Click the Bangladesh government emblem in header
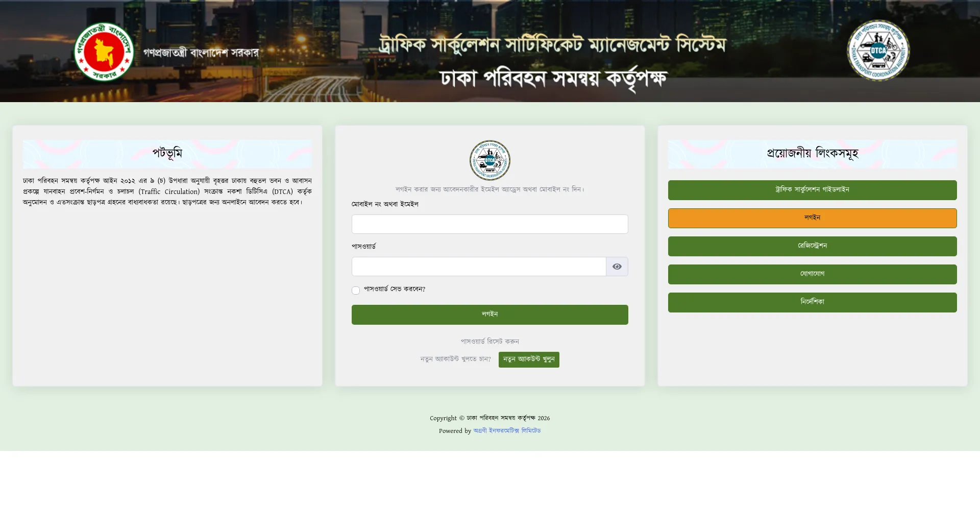This screenshot has width=980, height=507. 104,52
